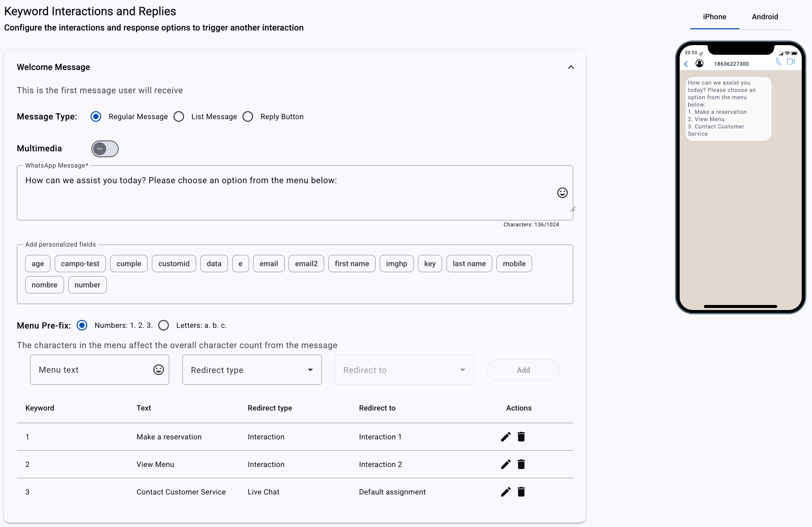Insert the first name personalized field

[x=351, y=263]
